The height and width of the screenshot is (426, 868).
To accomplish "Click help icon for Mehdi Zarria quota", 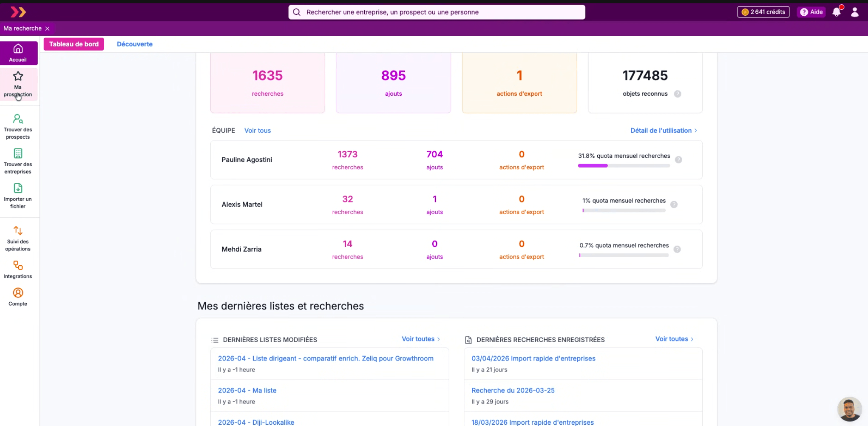I will tap(677, 249).
